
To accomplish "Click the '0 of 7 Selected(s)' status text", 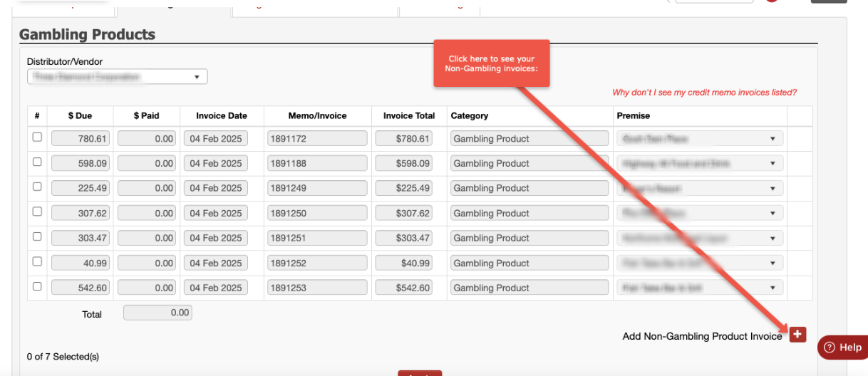I will (63, 356).
